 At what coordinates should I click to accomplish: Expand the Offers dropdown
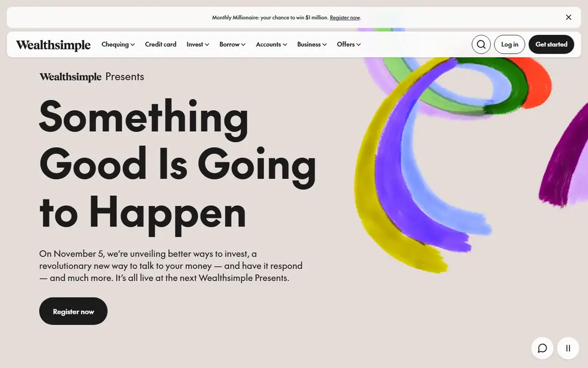pos(349,44)
